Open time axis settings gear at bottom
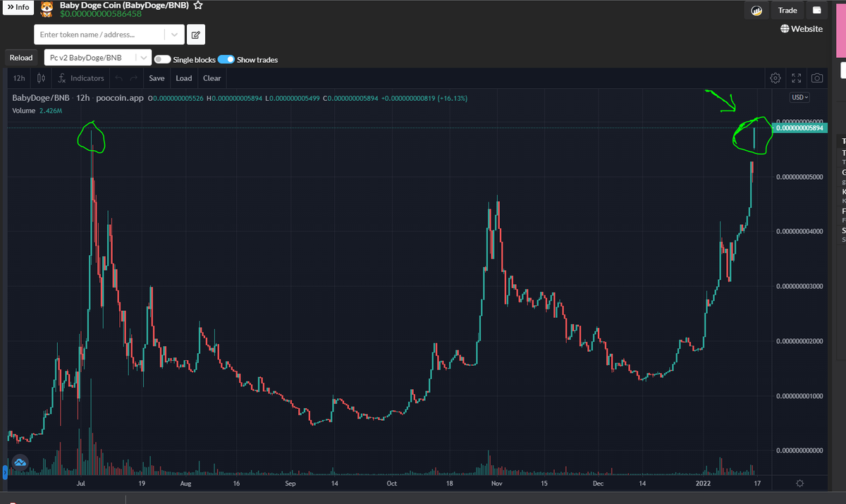The height and width of the screenshot is (504, 846). [x=799, y=484]
